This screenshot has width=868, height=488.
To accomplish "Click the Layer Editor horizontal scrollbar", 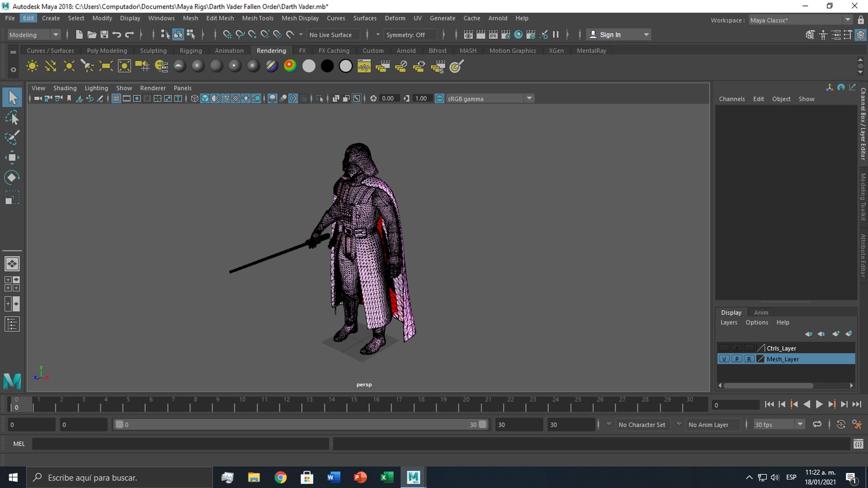I will 768,385.
